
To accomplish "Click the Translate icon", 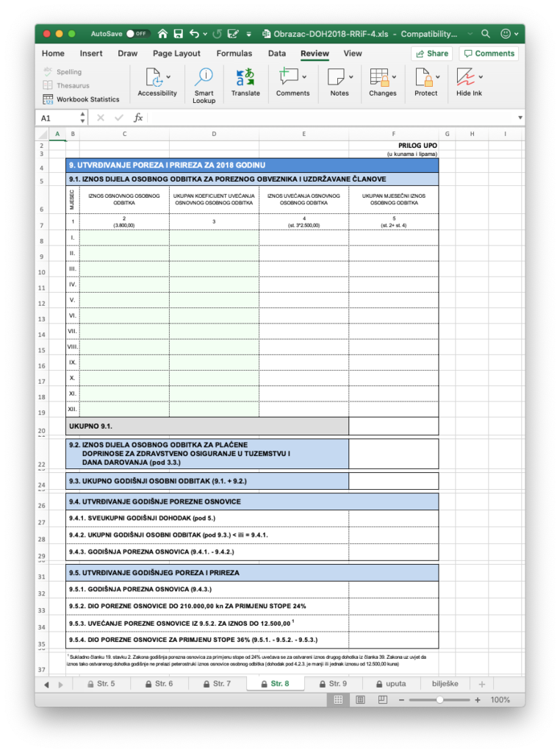I will [245, 85].
